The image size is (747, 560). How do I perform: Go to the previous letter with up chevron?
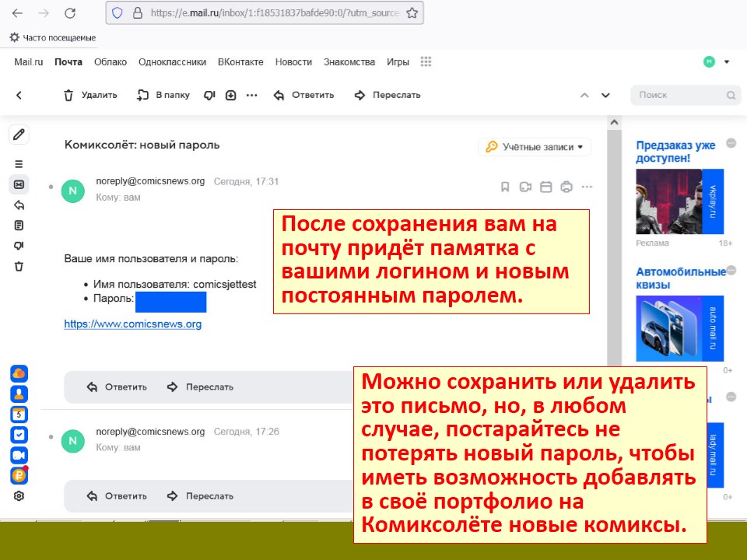[584, 95]
